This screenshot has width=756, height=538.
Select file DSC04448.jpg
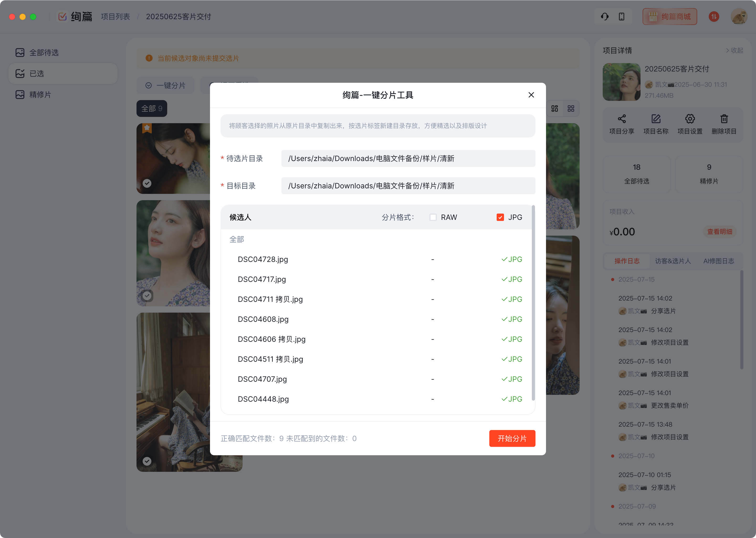tap(263, 399)
